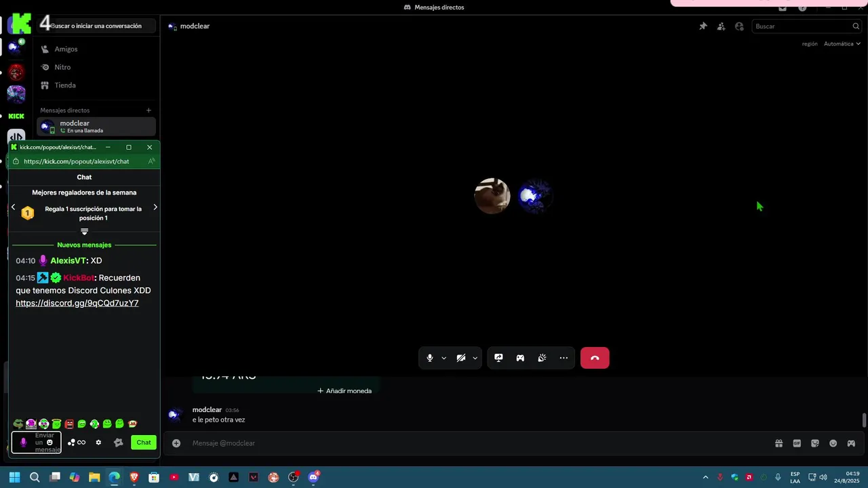Go to next Kick leaderboard slide
This screenshot has width=868, height=488.
pos(155,207)
